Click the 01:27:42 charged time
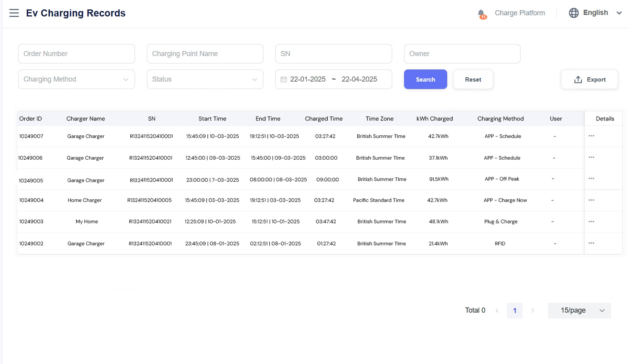This screenshot has width=629, height=364. (326, 244)
